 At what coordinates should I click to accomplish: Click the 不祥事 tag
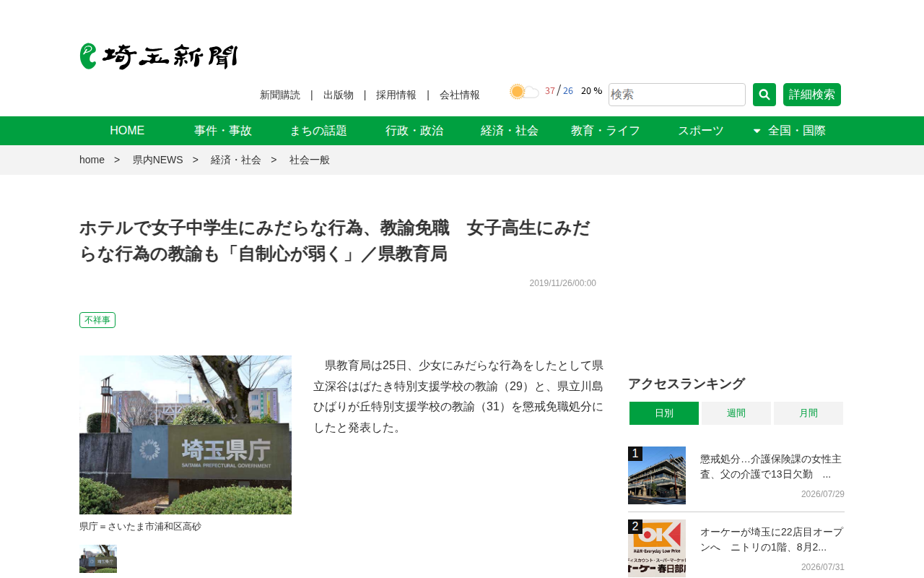point(97,320)
